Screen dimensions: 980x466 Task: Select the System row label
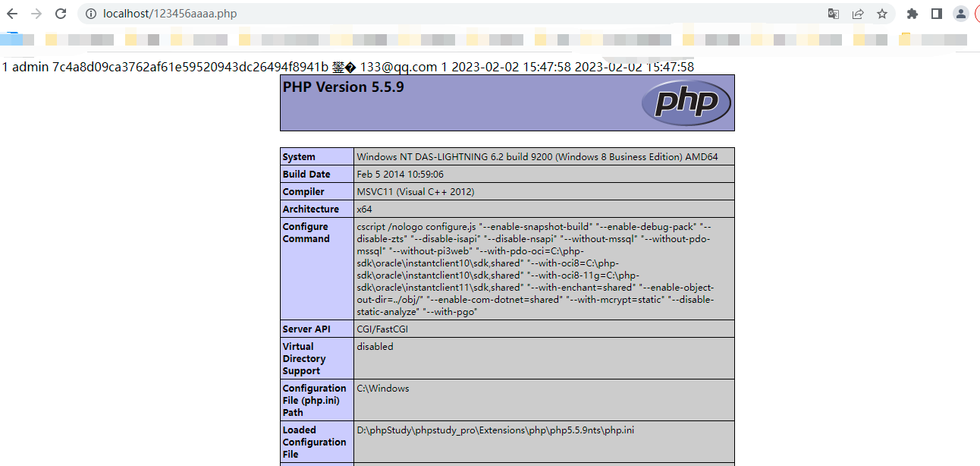(299, 157)
